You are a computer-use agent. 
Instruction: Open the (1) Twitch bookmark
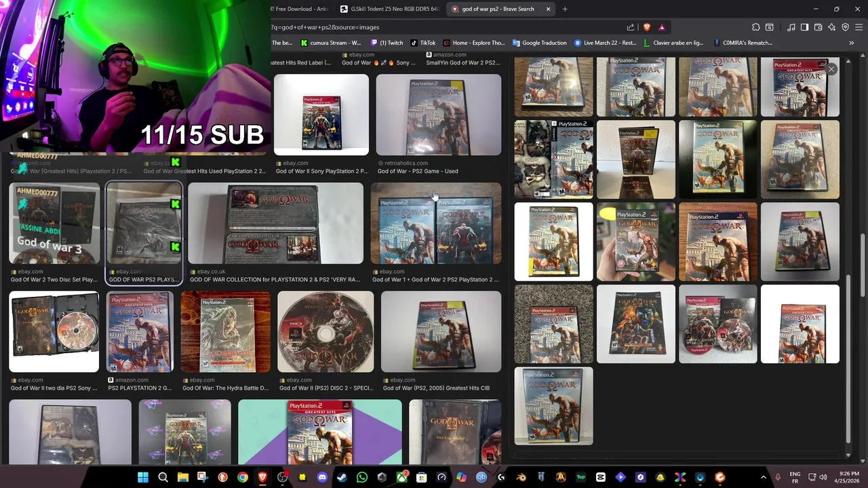tap(387, 43)
